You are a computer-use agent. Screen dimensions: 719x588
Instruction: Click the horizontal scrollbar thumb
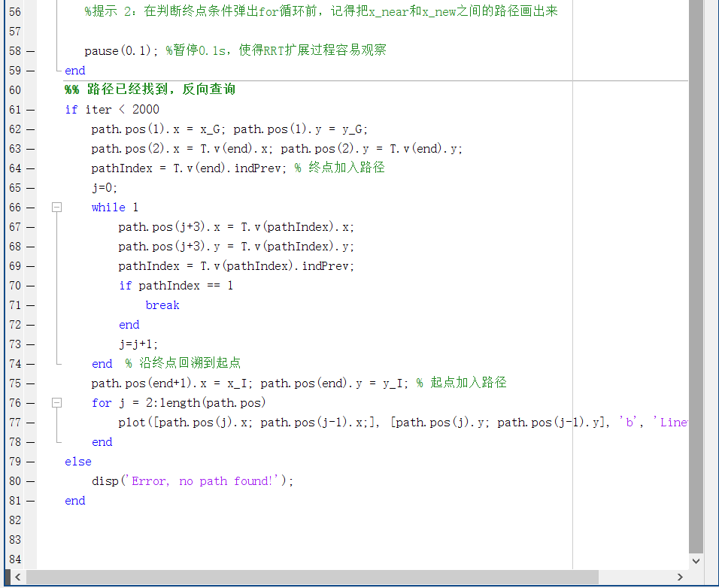tap(312, 577)
